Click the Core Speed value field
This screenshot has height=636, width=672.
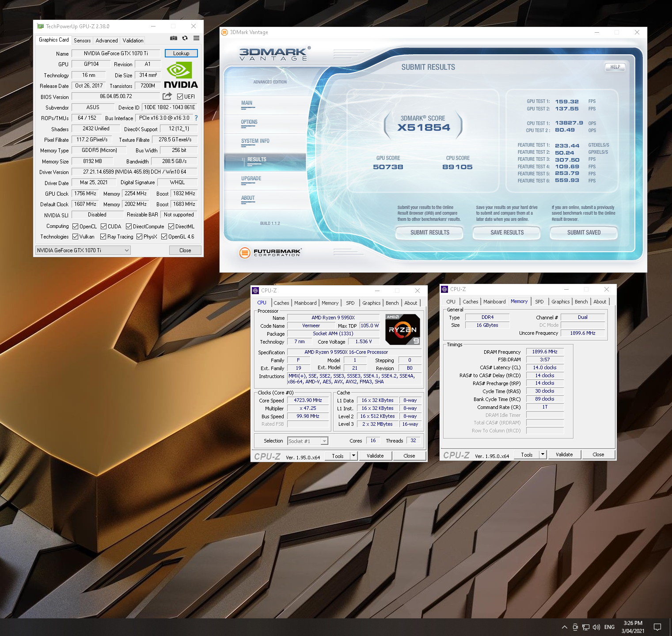tap(308, 401)
